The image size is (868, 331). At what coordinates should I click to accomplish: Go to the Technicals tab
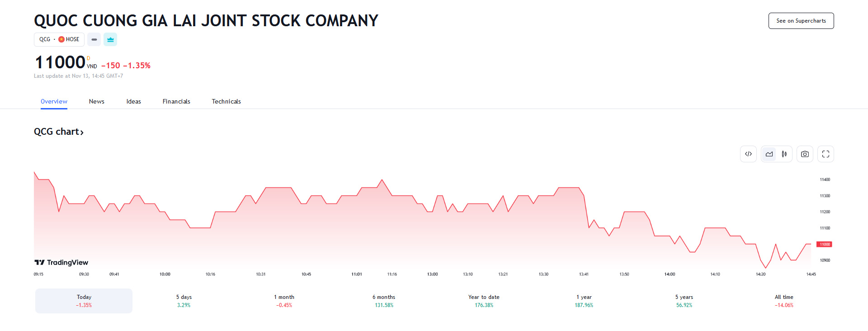pyautogui.click(x=226, y=101)
